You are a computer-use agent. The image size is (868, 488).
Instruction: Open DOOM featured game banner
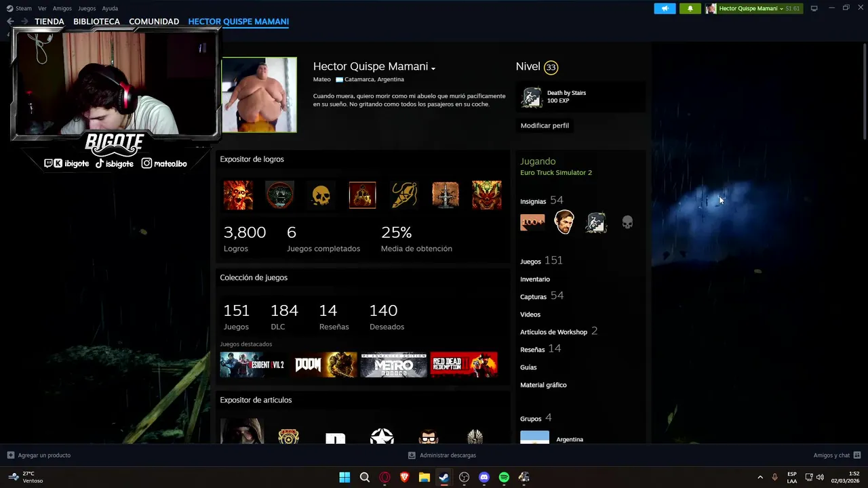pos(325,365)
